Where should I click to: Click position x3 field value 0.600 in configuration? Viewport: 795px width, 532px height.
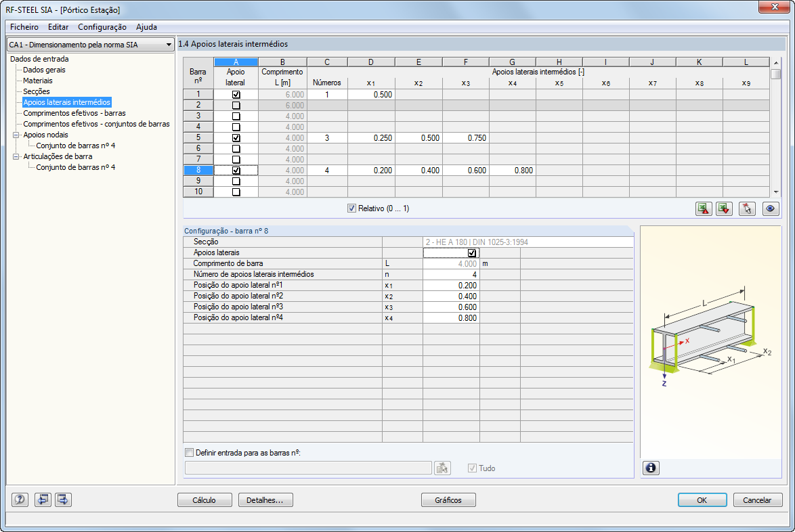pos(451,307)
